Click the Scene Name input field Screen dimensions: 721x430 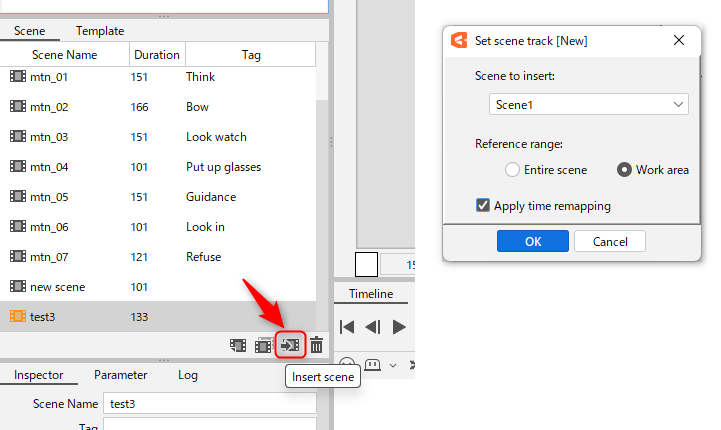[209, 404]
